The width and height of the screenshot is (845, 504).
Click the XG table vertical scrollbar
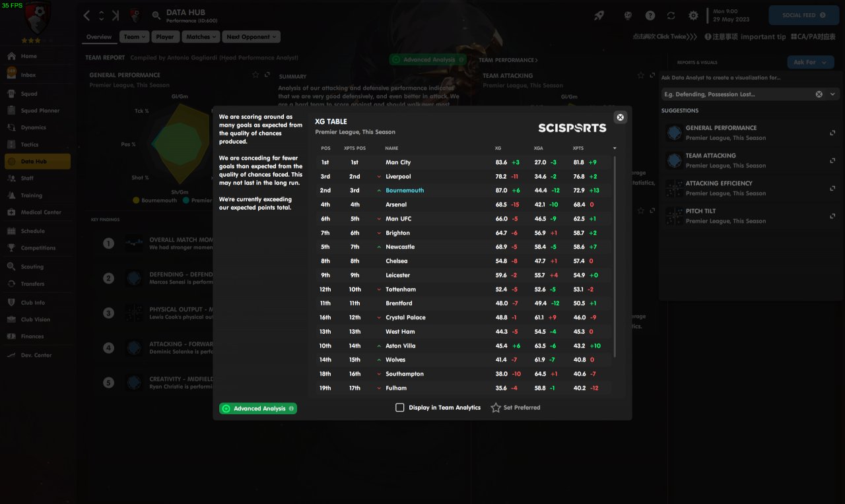tap(615, 257)
